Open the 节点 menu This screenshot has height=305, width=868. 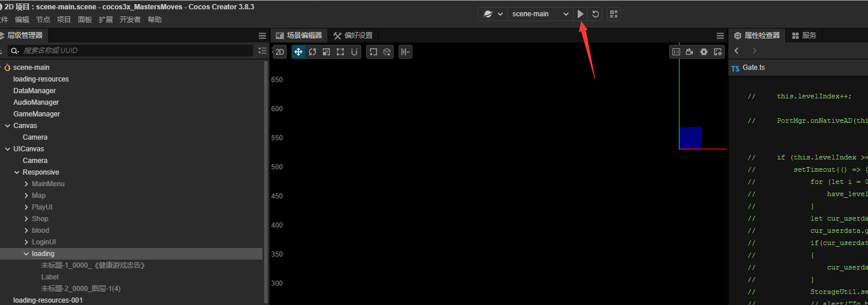coord(43,20)
